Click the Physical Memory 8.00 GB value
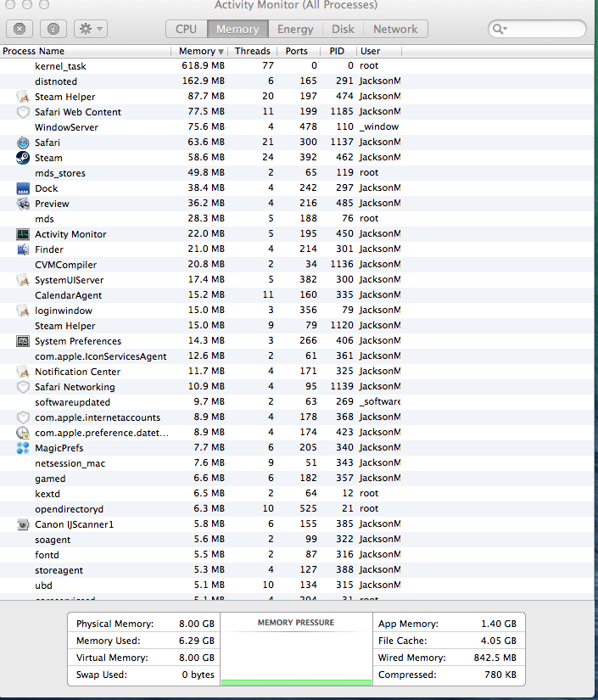 (197, 624)
